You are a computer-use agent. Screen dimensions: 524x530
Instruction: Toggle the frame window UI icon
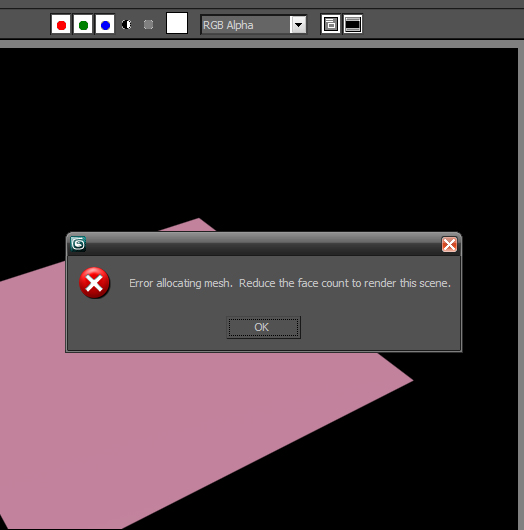(353, 24)
